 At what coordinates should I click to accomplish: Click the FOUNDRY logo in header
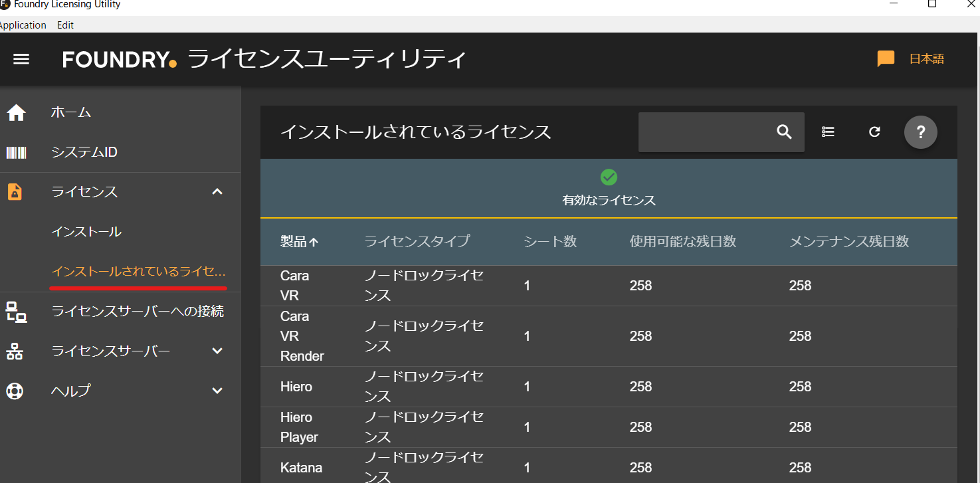(x=120, y=60)
